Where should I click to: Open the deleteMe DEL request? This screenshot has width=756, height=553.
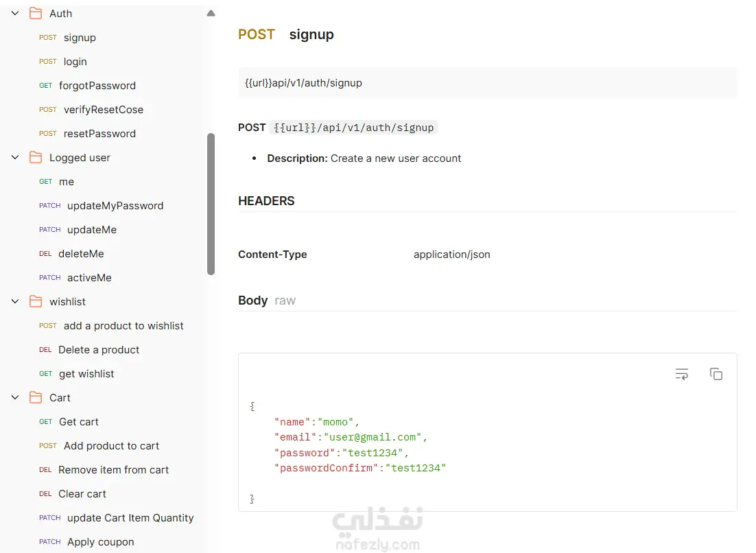coord(81,254)
